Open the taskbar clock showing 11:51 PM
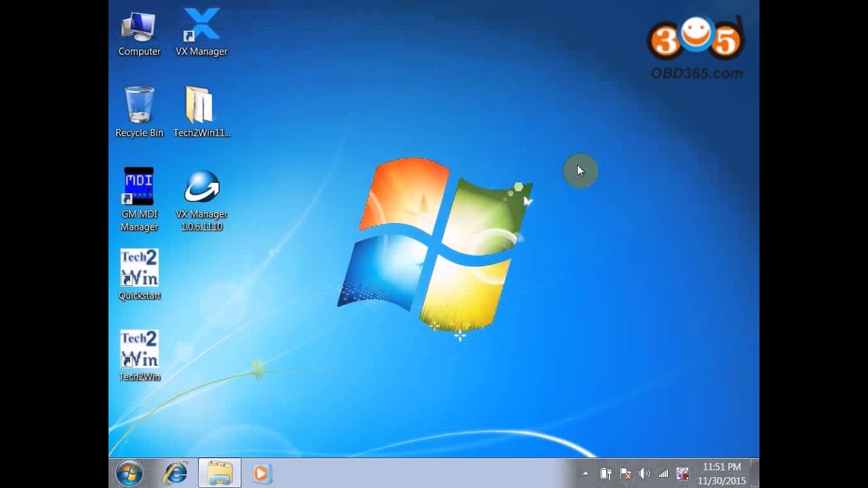Screen dimensions: 868x488 tap(722, 474)
